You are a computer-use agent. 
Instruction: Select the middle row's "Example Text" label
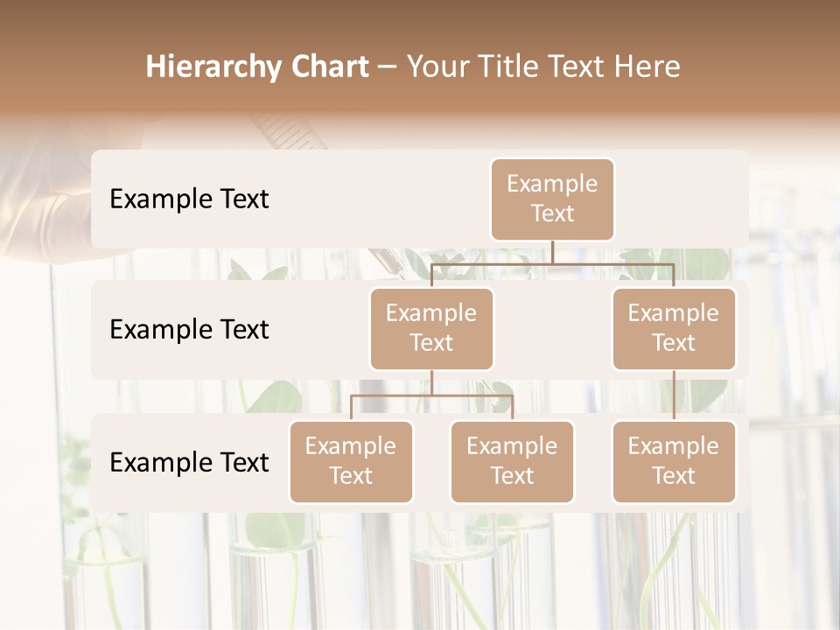189,329
